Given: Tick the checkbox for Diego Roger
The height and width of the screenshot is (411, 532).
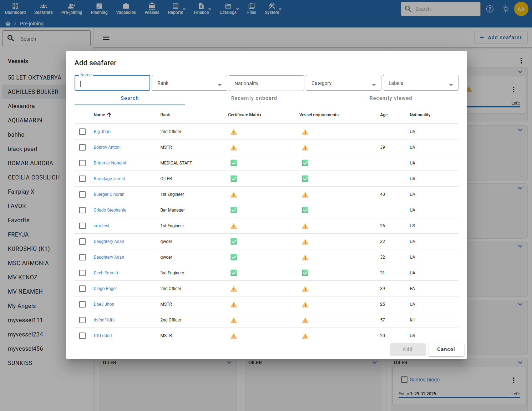Looking at the screenshot, I should [x=82, y=289].
